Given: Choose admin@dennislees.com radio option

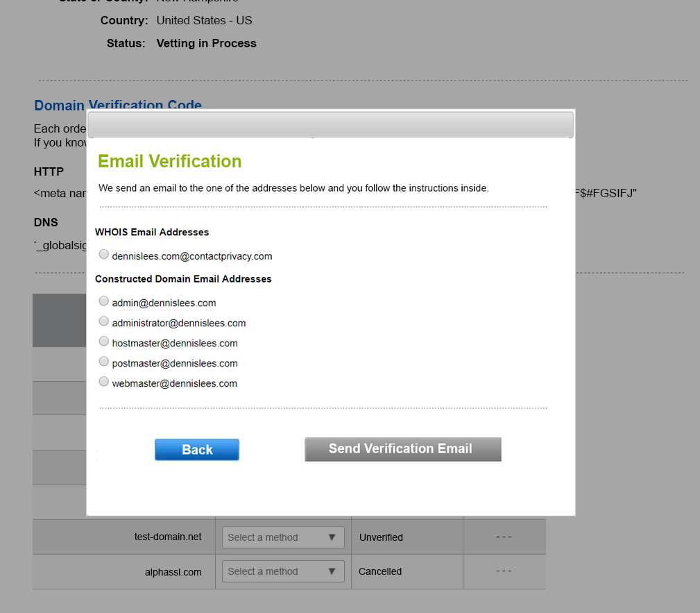Looking at the screenshot, I should (104, 301).
